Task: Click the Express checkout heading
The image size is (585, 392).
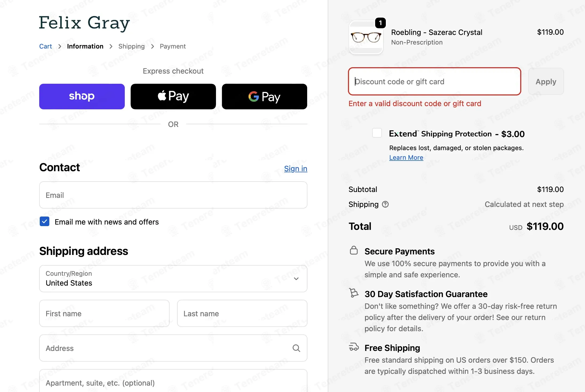Action: pyautogui.click(x=173, y=71)
